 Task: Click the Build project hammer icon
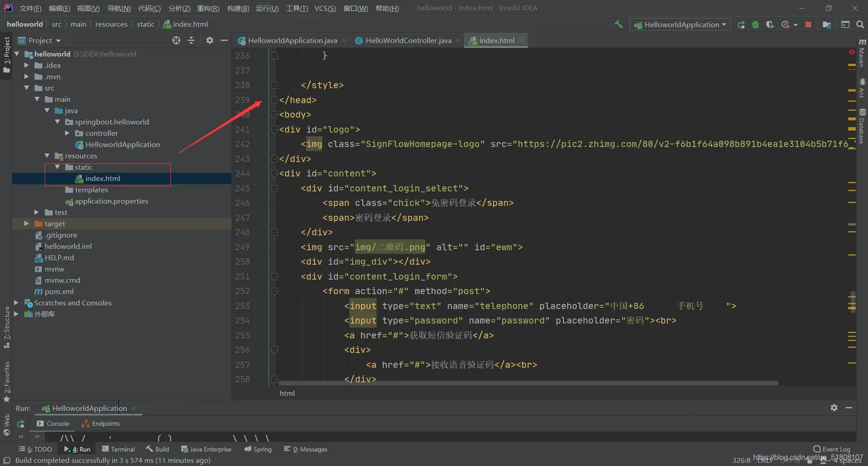coord(618,24)
